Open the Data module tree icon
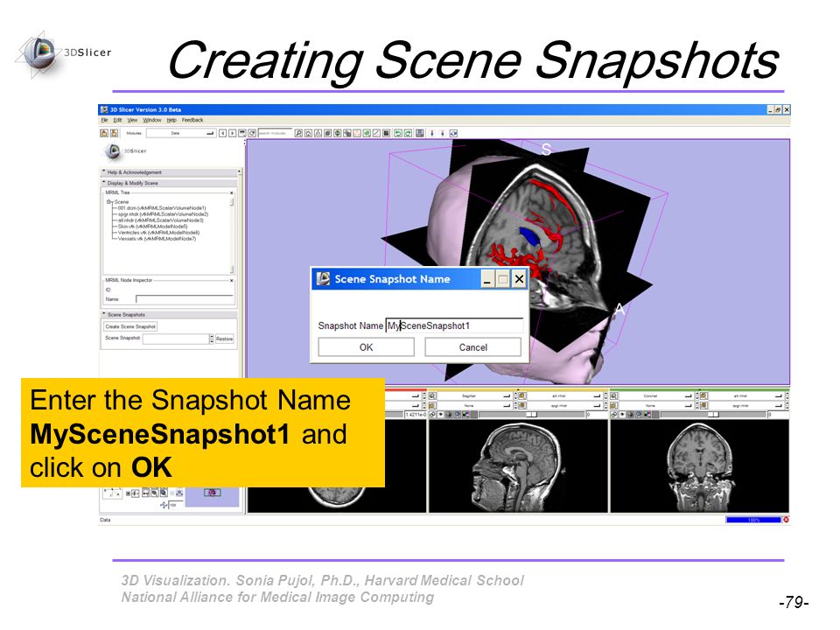Screen dimensions: 840x630 click(318, 133)
